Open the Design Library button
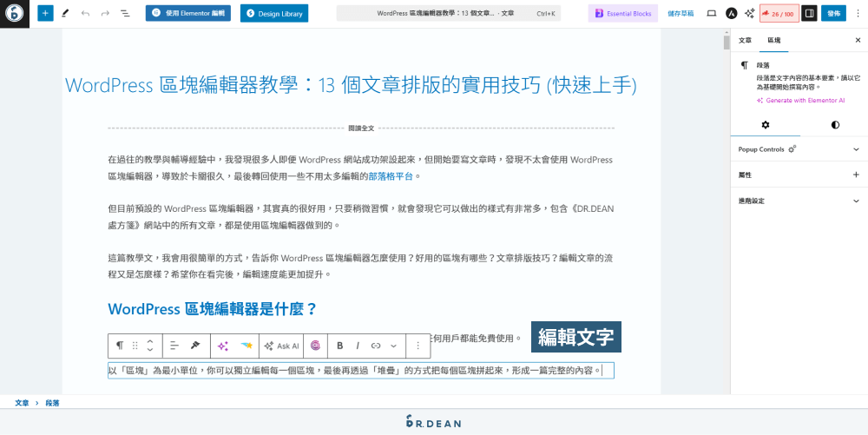868x435 pixels. tap(274, 13)
